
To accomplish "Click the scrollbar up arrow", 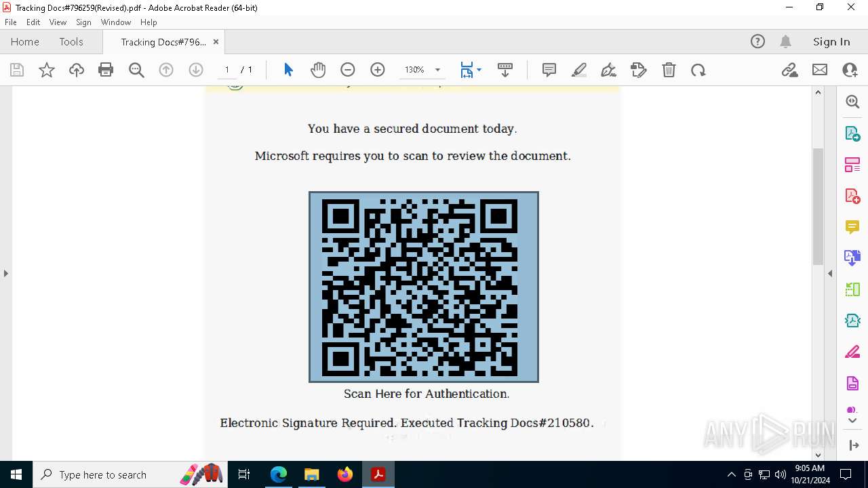I will (x=818, y=92).
